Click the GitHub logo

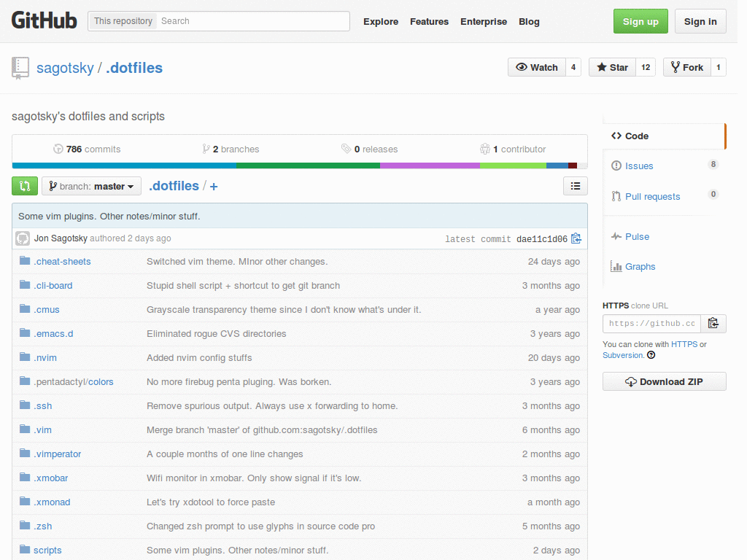pos(44,20)
